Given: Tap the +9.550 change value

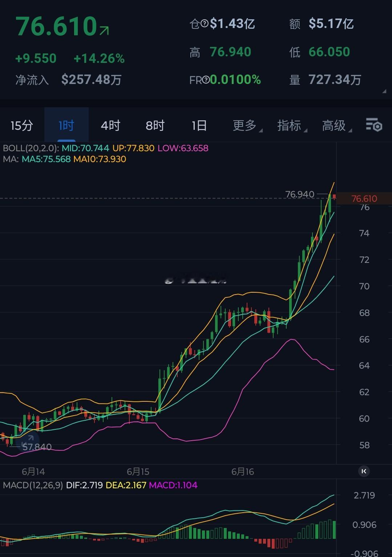Looking at the screenshot, I should pos(36,58).
